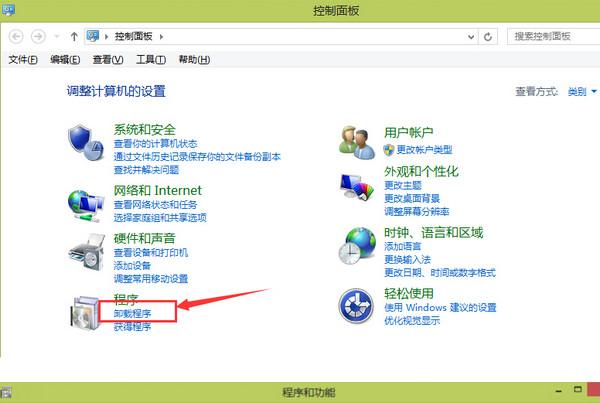Click 添加语言 link
600x403 pixels.
[x=403, y=246]
